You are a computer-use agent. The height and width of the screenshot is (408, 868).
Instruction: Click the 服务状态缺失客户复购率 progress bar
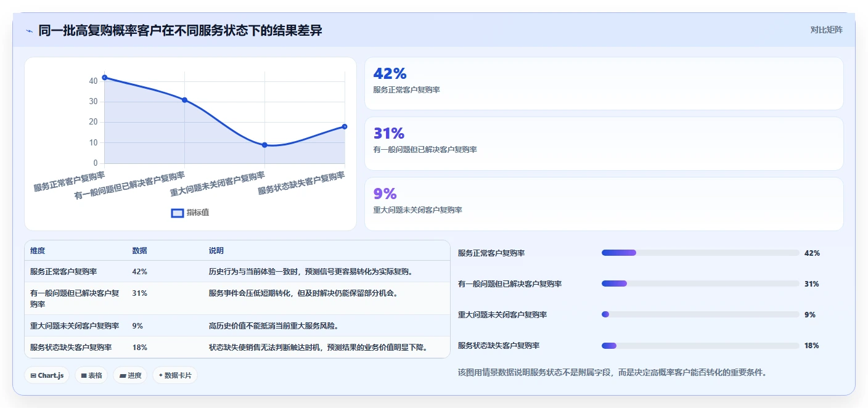coord(700,345)
